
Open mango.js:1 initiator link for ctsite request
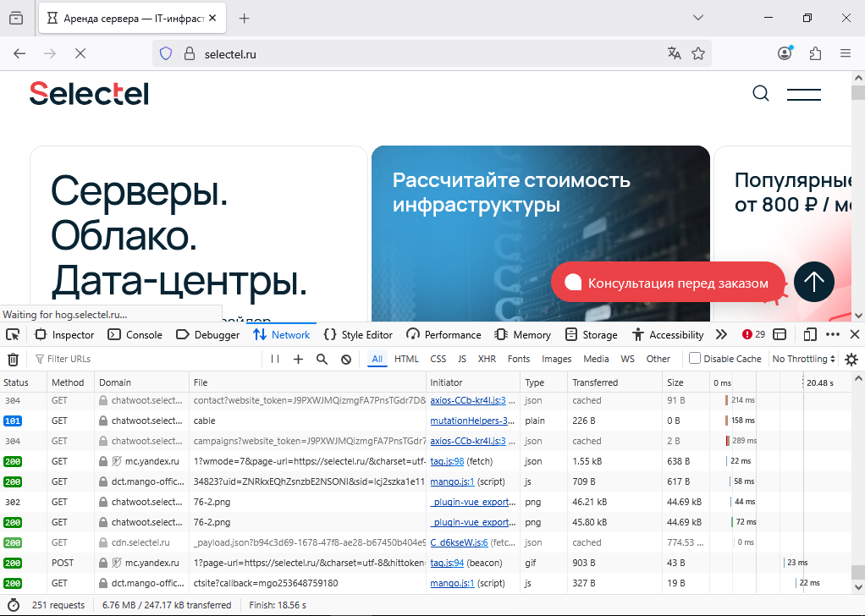pos(452,583)
